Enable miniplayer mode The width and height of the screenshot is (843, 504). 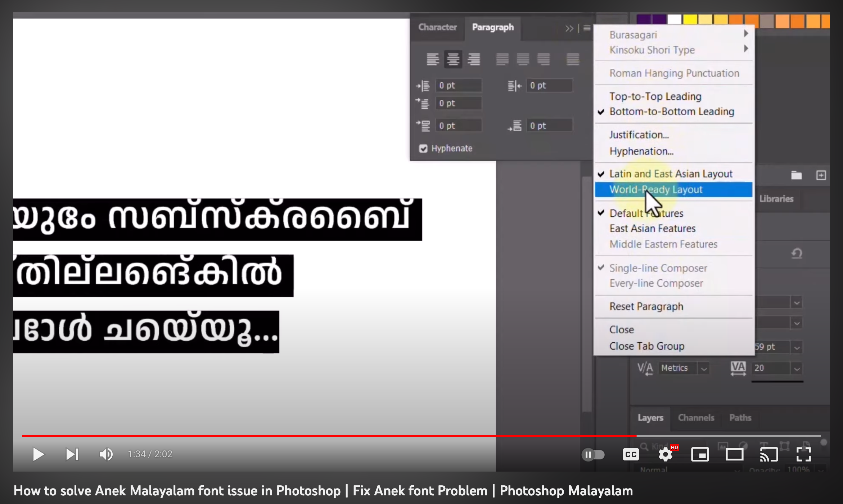(700, 455)
